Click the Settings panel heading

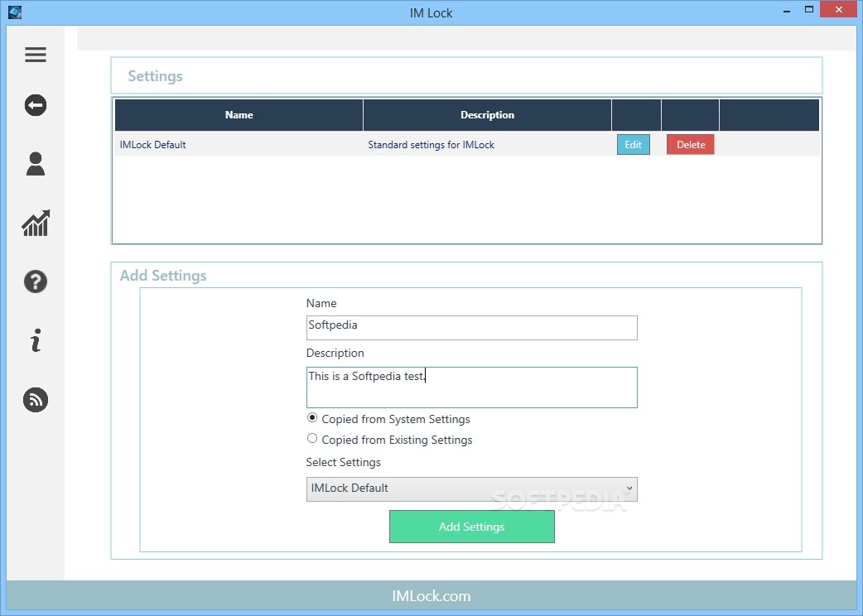coord(155,76)
